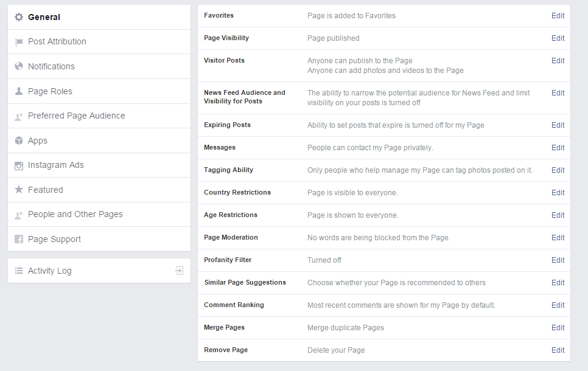
Task: Edit Age Restrictions
Action: click(x=558, y=215)
